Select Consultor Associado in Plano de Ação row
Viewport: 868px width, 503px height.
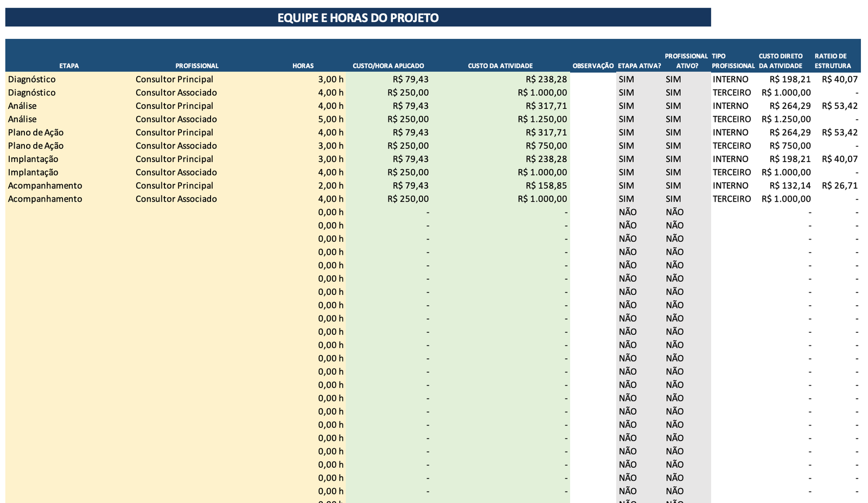pyautogui.click(x=176, y=146)
